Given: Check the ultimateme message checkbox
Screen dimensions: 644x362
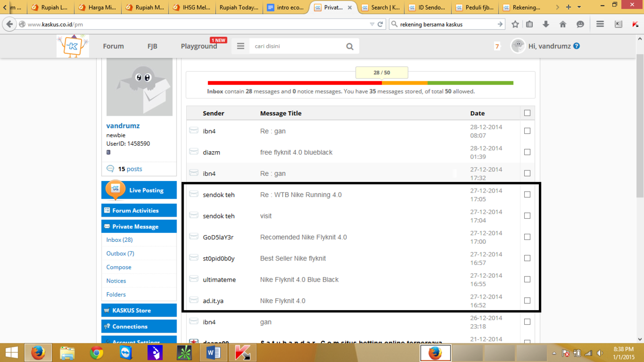Looking at the screenshot, I should [527, 279].
